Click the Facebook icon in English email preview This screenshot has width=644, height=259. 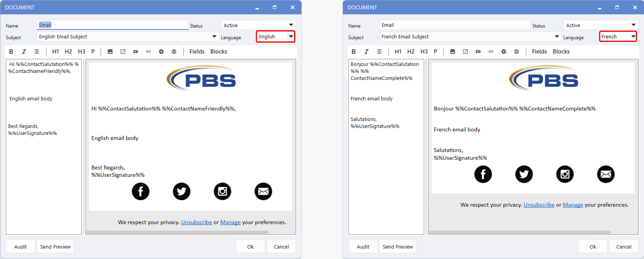coord(140,192)
